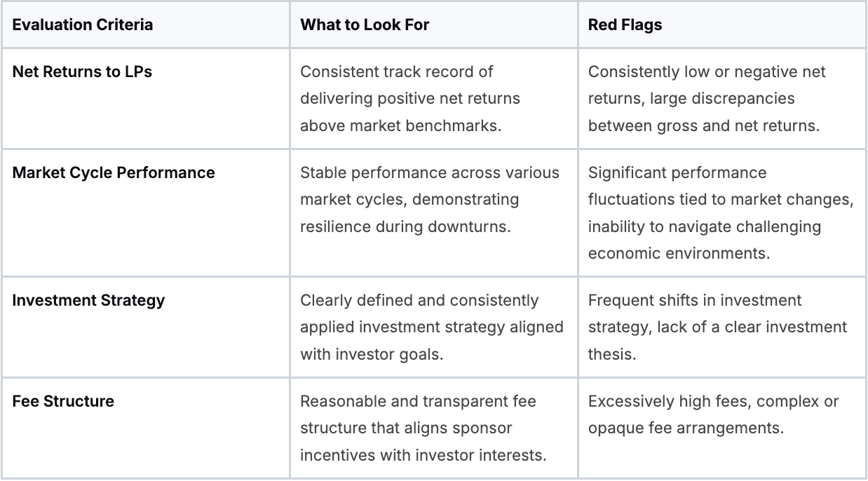The width and height of the screenshot is (868, 481).
Task: Click the cell starting 'Stable performance across'
Action: 430,199
